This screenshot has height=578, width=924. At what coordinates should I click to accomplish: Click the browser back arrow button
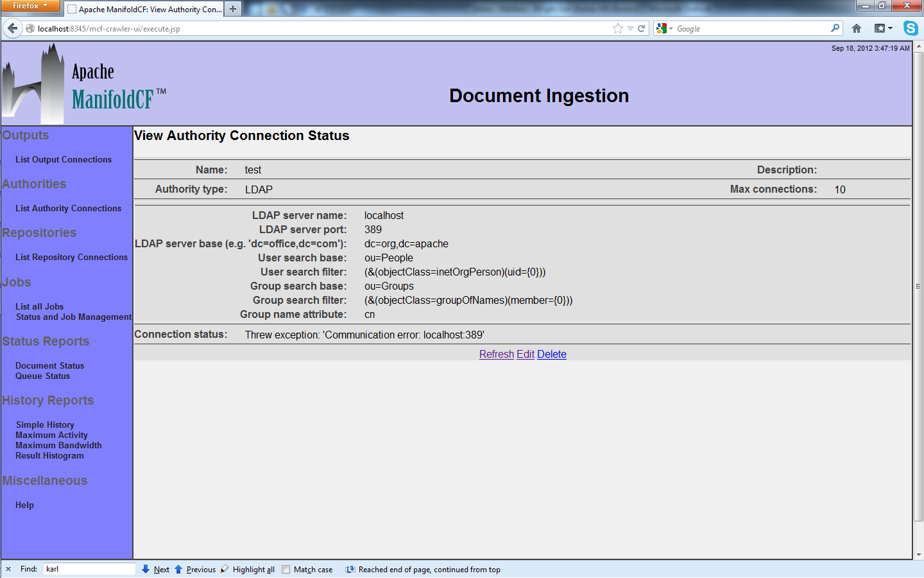pyautogui.click(x=12, y=28)
